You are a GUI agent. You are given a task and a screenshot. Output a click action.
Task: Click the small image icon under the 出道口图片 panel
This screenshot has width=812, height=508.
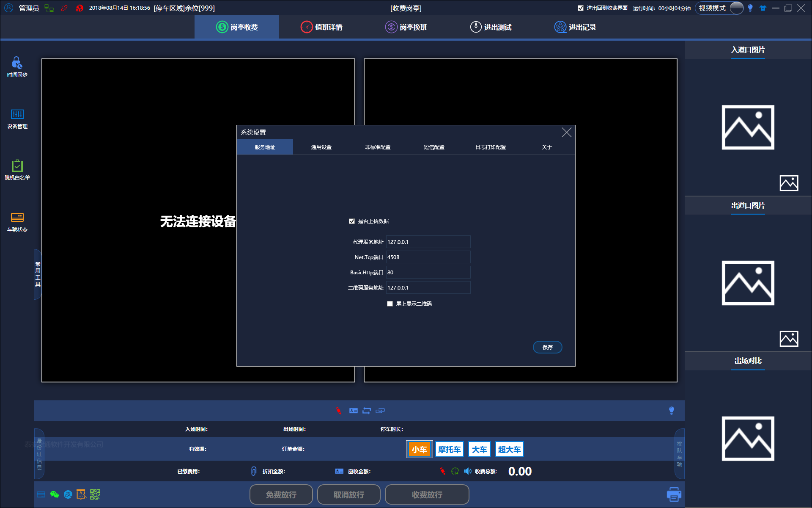point(789,339)
